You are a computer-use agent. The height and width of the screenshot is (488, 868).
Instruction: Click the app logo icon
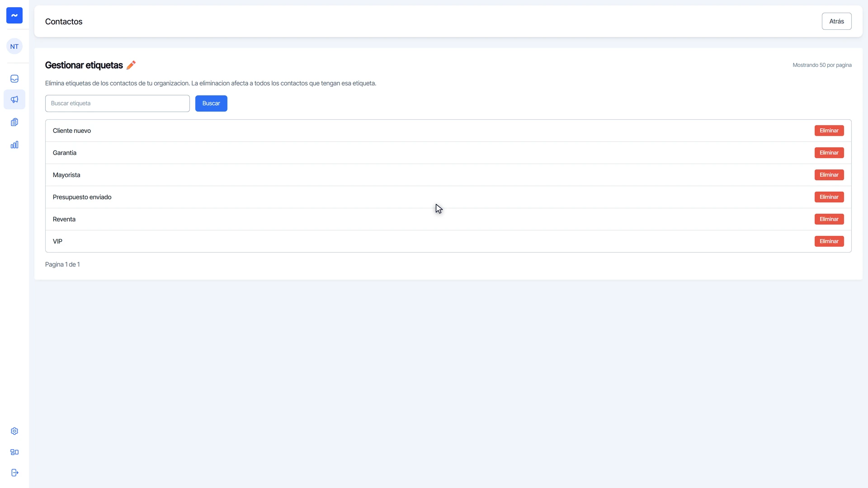(14, 15)
